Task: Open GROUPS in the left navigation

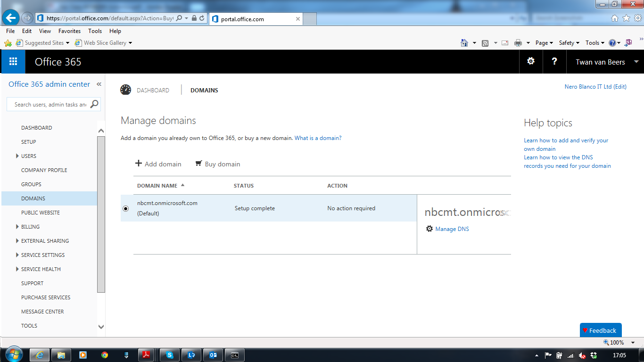Action: [31, 184]
